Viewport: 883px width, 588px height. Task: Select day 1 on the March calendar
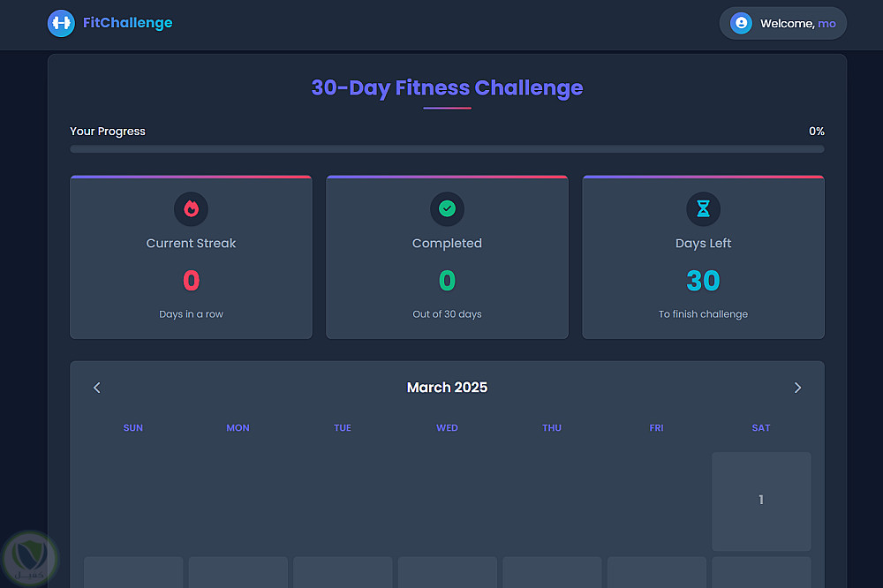click(x=761, y=501)
